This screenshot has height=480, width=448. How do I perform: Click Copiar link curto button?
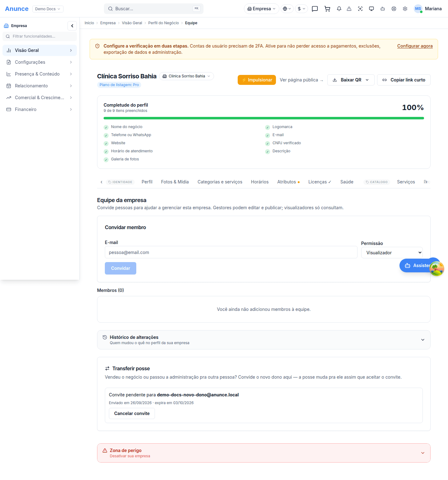click(x=404, y=80)
